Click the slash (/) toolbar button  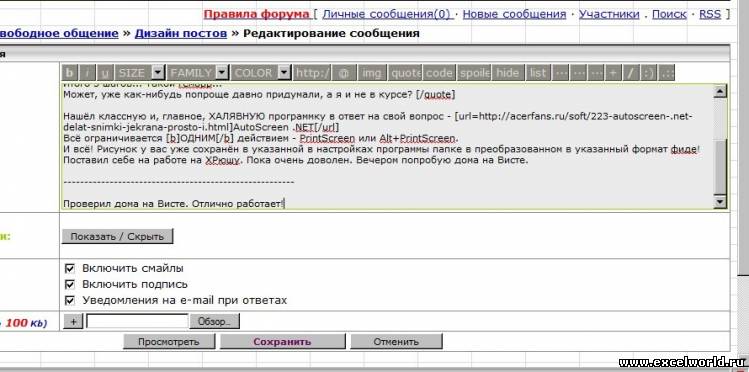point(631,73)
